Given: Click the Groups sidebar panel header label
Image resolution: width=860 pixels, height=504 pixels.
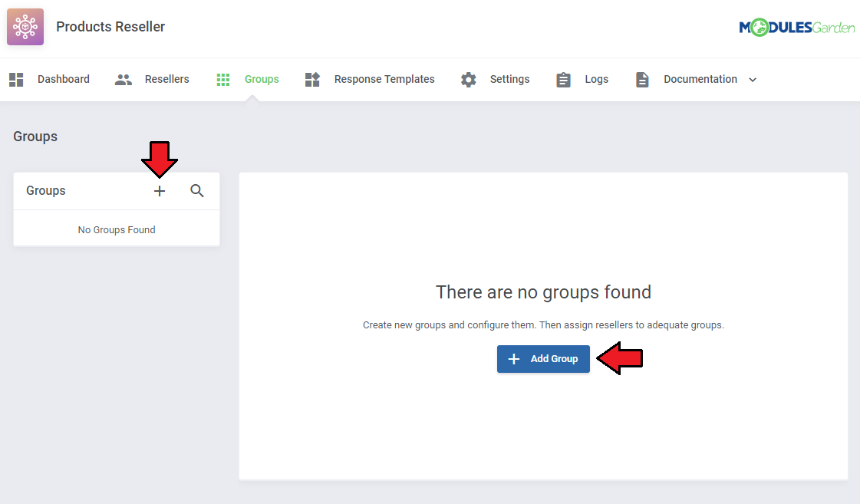Looking at the screenshot, I should click(x=45, y=191).
